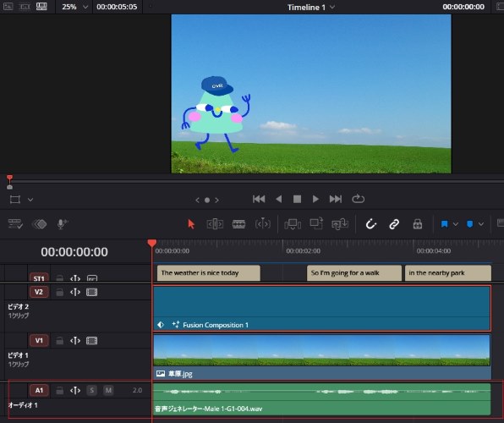The height and width of the screenshot is (423, 504).
Task: Open flag color dropdown
Action: click(x=456, y=224)
